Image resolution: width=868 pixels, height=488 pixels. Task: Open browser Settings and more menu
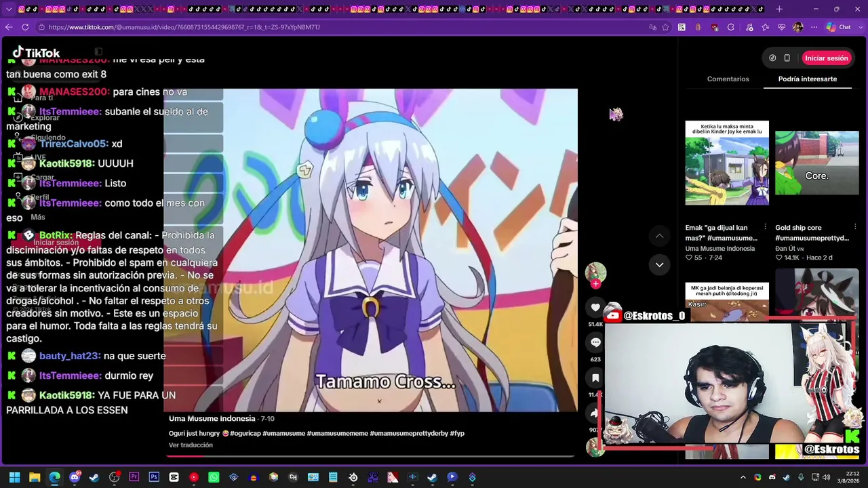pyautogui.click(x=814, y=27)
